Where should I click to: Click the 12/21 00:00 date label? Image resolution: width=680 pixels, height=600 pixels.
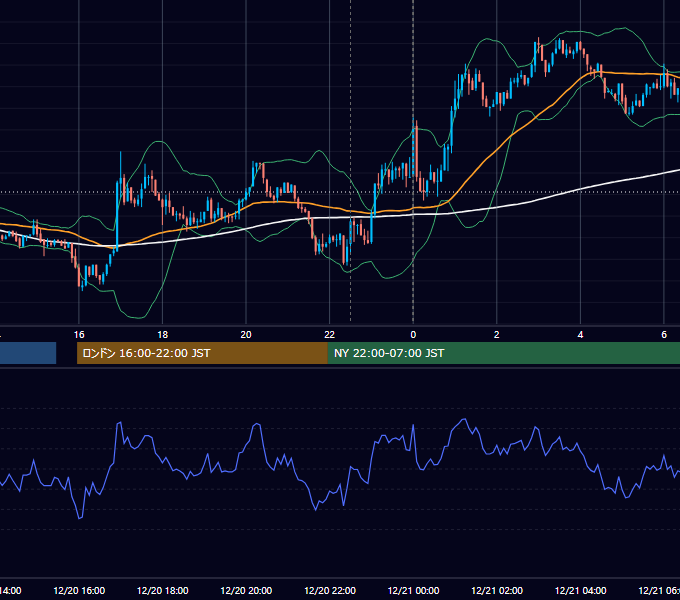[x=413, y=590]
